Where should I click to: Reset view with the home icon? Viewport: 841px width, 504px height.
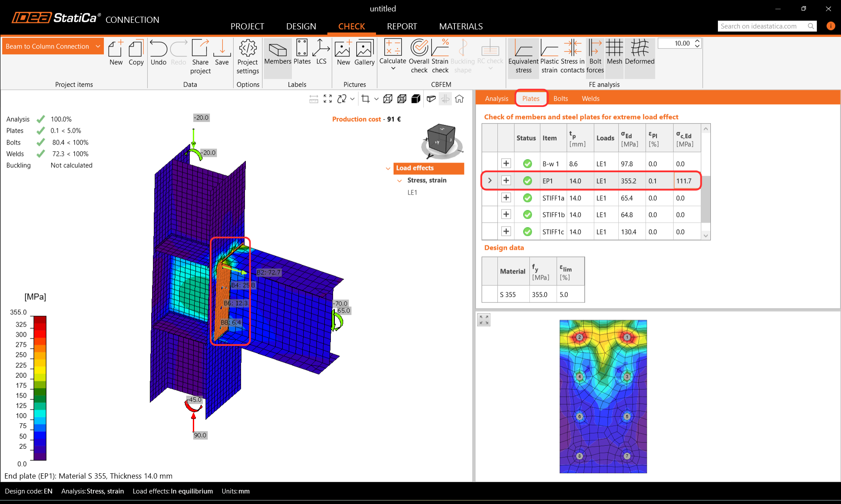point(459,99)
